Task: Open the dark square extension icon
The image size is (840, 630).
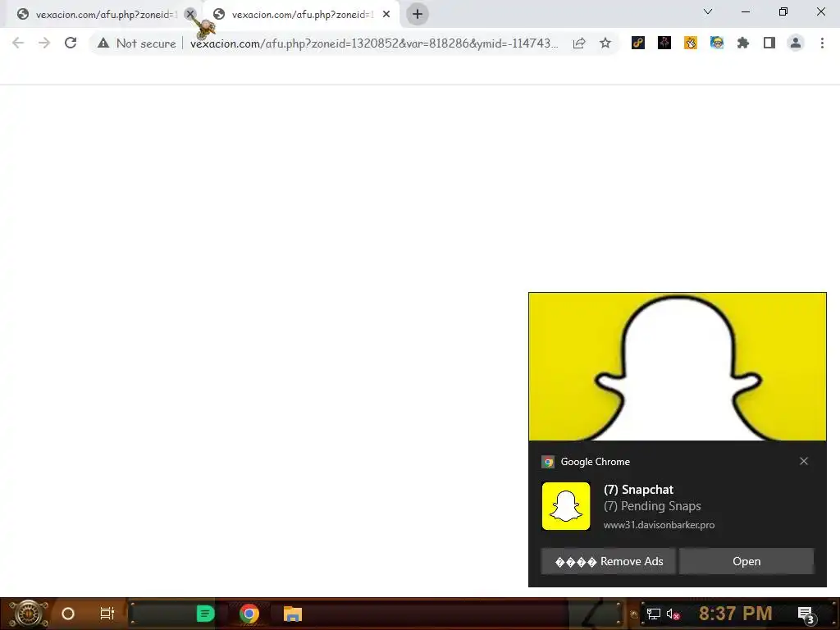Action: pos(664,43)
